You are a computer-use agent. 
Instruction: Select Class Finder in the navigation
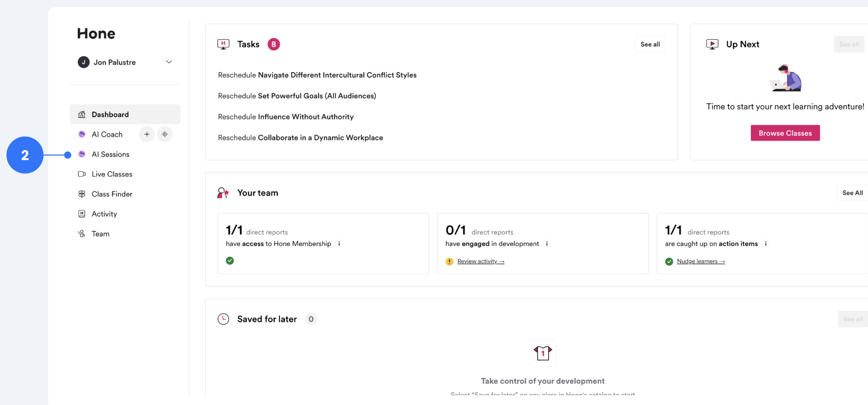[x=111, y=194]
